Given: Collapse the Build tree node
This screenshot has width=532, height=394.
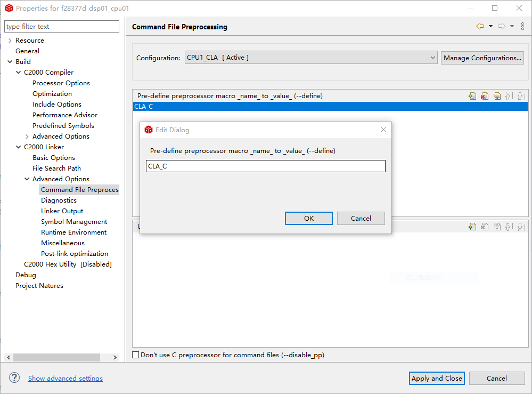Looking at the screenshot, I should point(10,62).
